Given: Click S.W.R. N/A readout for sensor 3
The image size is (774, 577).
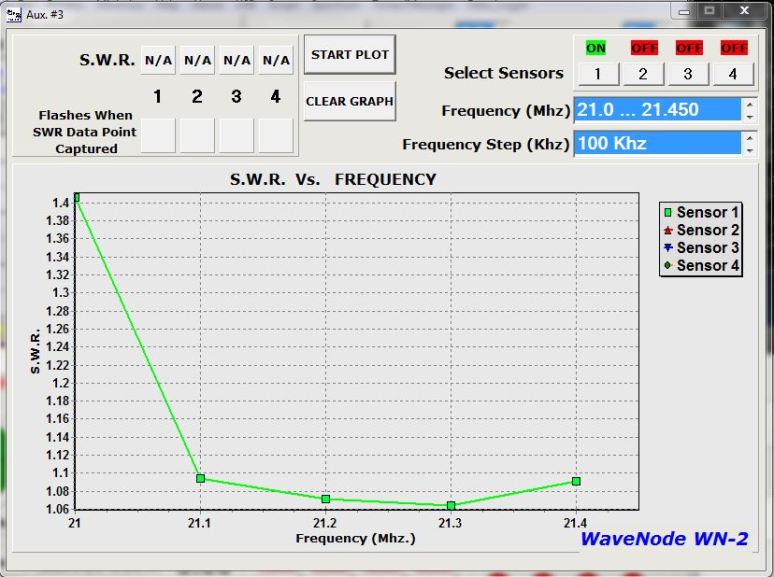Looking at the screenshot, I should click(x=236, y=60).
